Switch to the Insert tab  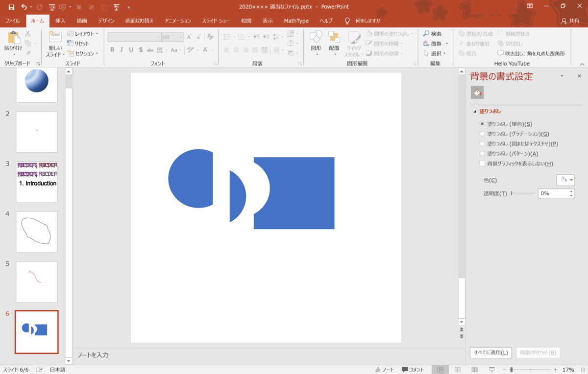point(60,21)
